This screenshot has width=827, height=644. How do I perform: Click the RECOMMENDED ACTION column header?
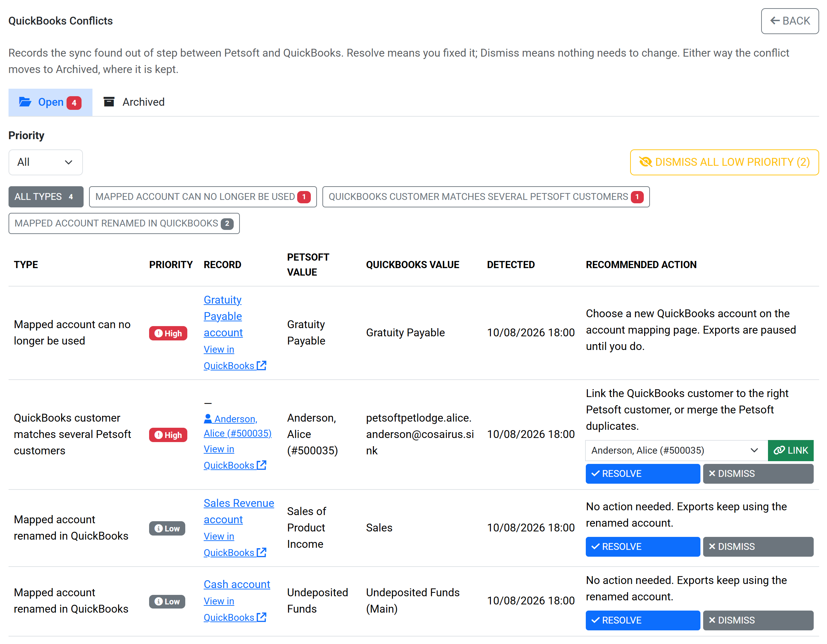[641, 264]
